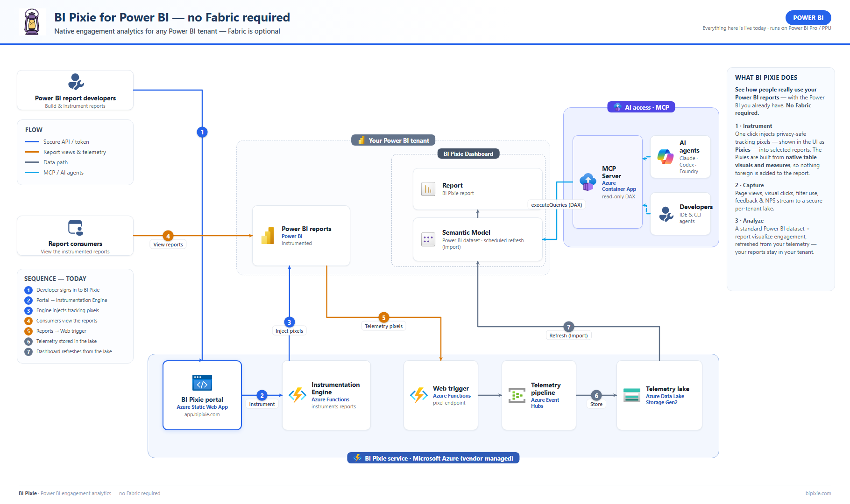
Task: Click the Semantic Model dots icon
Action: tap(428, 239)
